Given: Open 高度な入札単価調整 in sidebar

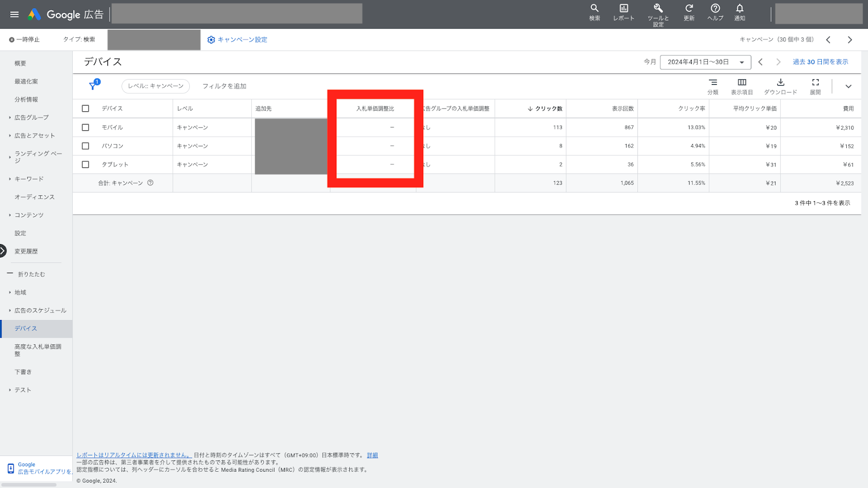Looking at the screenshot, I should pos(38,350).
